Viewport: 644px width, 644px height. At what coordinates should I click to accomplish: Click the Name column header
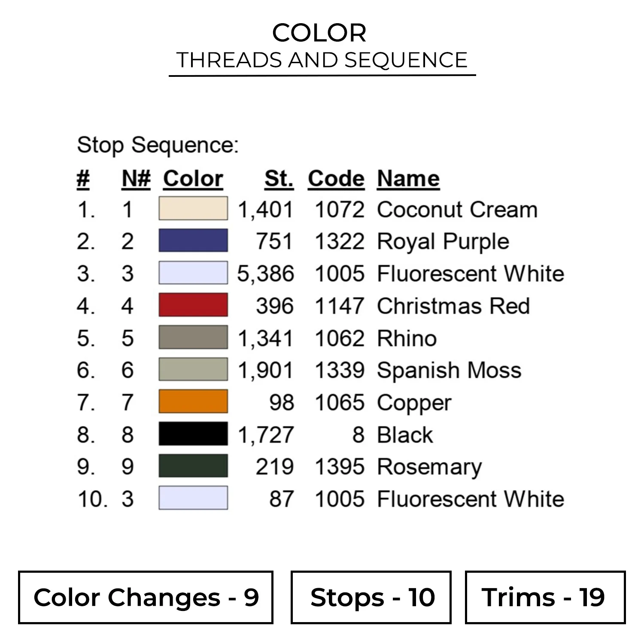(x=408, y=179)
